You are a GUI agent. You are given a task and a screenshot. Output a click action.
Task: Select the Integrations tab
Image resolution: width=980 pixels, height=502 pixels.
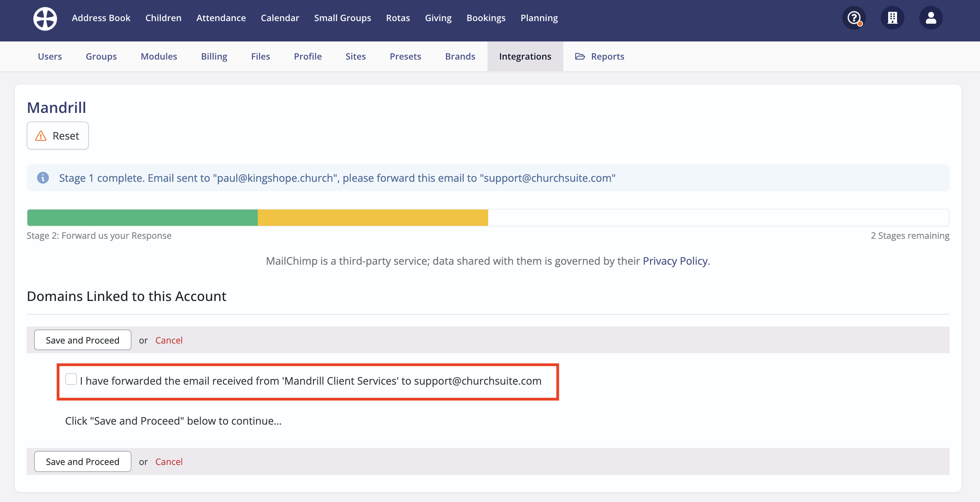pos(525,56)
